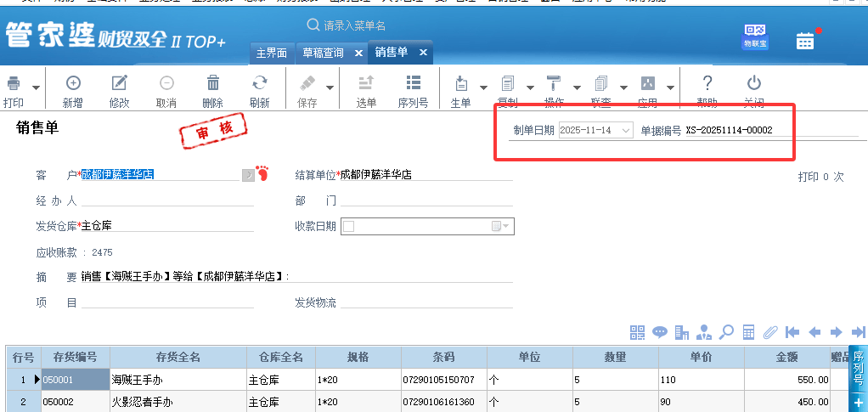The height and width of the screenshot is (412, 868).
Task: Click into the 经办人 input field
Action: tap(166, 200)
